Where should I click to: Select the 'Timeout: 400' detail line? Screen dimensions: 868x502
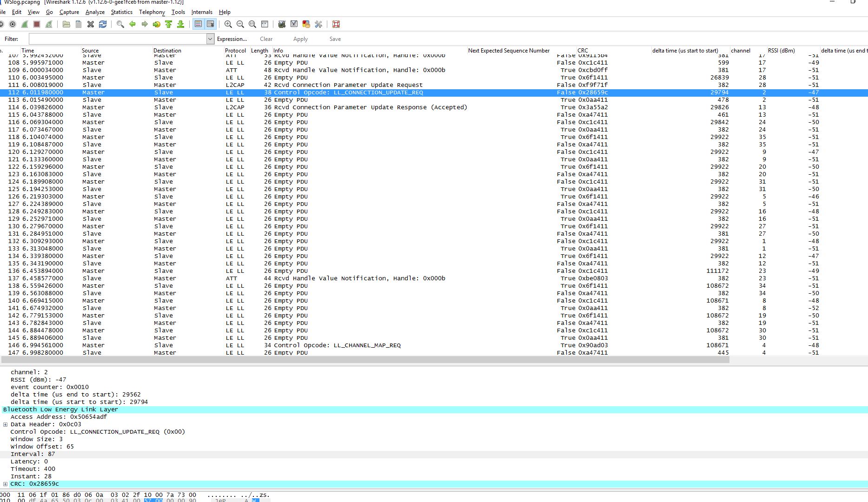pyautogui.click(x=33, y=469)
